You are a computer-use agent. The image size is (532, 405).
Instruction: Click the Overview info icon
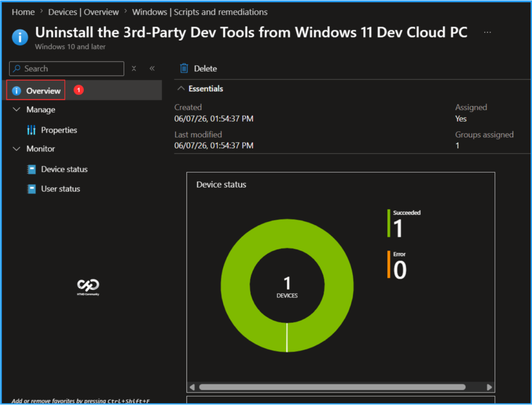tap(16, 90)
